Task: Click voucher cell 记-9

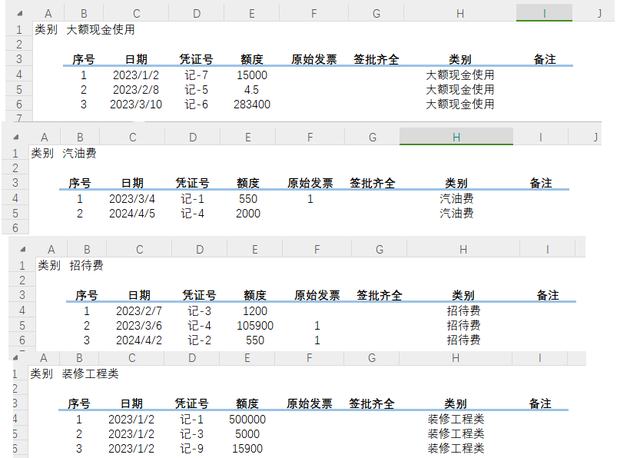Action: [191, 449]
